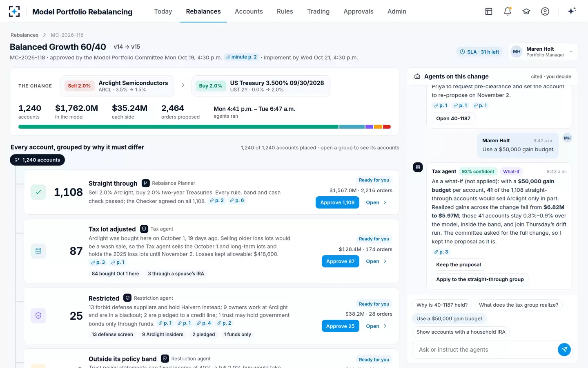588x368 pixels.
Task: Click the Restricted group shield icon
Action: [38, 316]
